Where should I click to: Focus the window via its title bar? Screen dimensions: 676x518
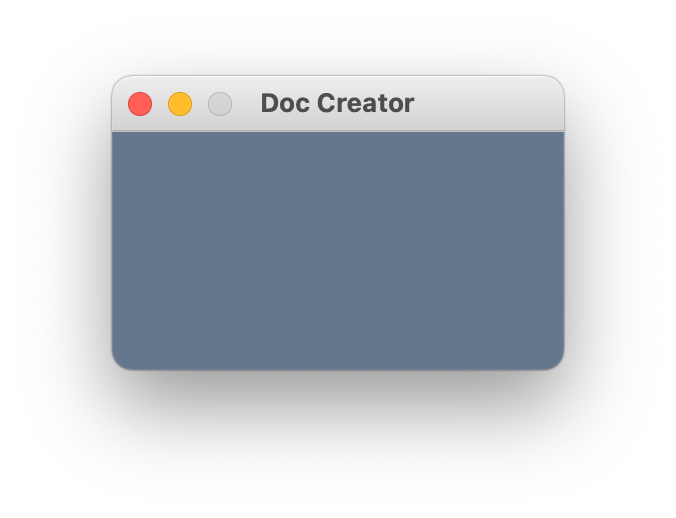[487, 103]
